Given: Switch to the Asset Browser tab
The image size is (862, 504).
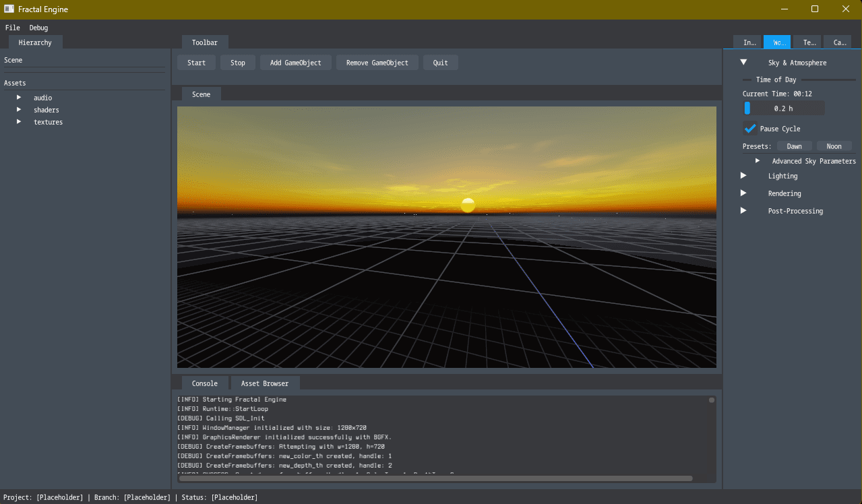Looking at the screenshot, I should coord(265,383).
